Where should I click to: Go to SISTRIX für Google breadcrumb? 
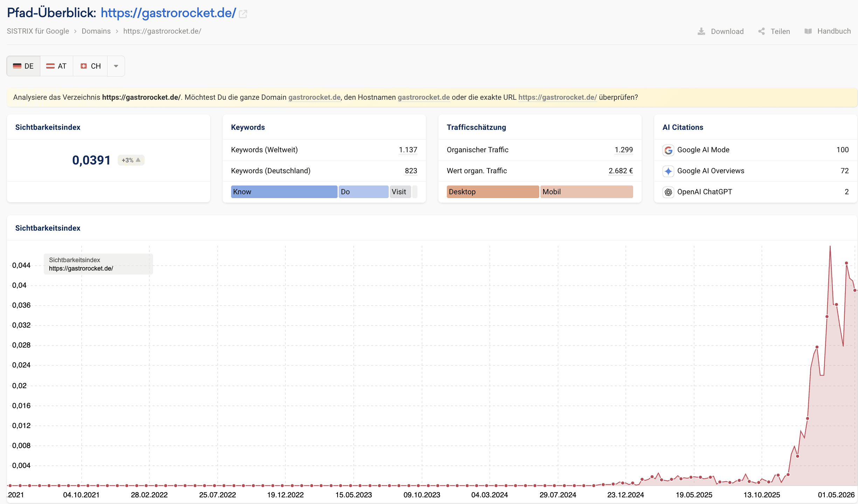coord(38,31)
